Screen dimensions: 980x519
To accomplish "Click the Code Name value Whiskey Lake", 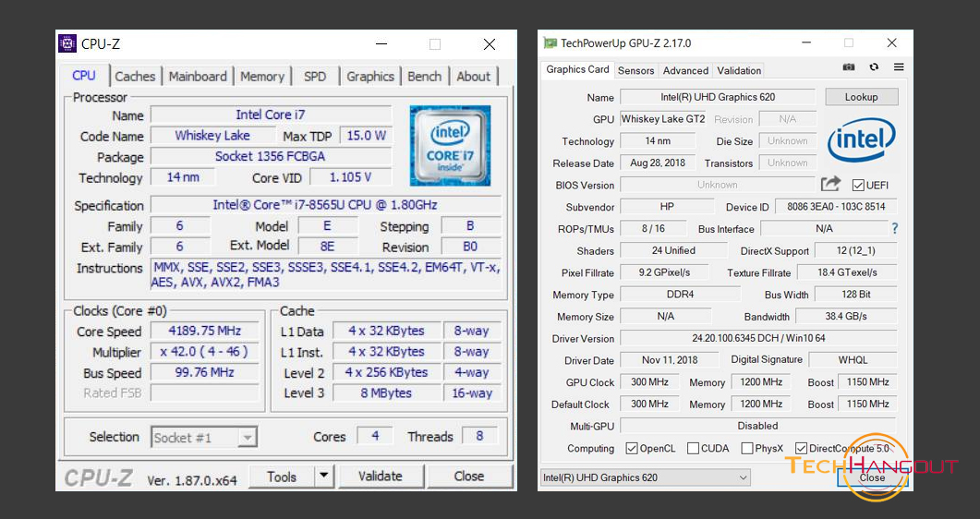I will coord(212,136).
